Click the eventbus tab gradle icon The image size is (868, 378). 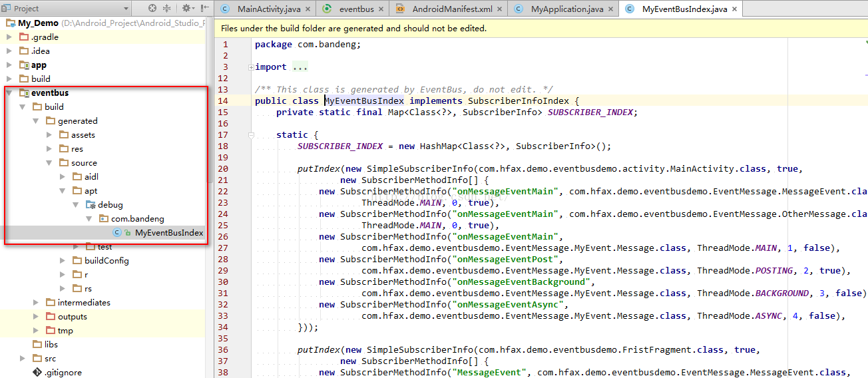(x=327, y=9)
